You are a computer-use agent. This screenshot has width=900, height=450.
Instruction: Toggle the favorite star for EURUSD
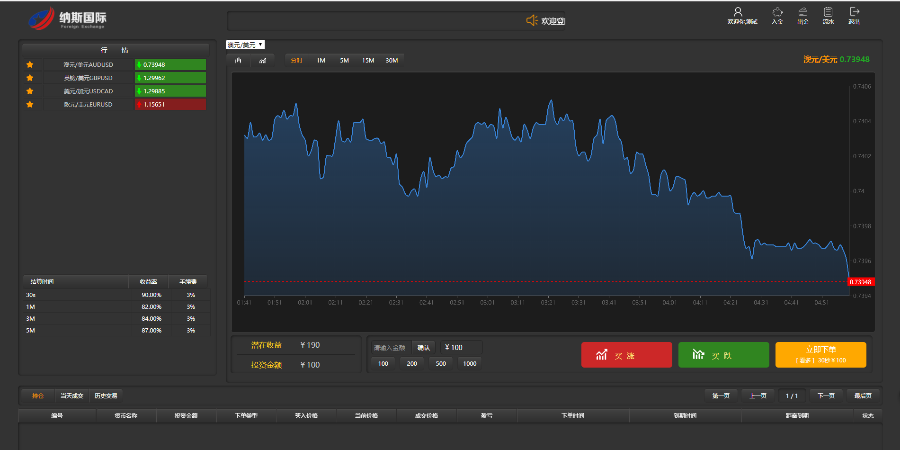(x=30, y=104)
